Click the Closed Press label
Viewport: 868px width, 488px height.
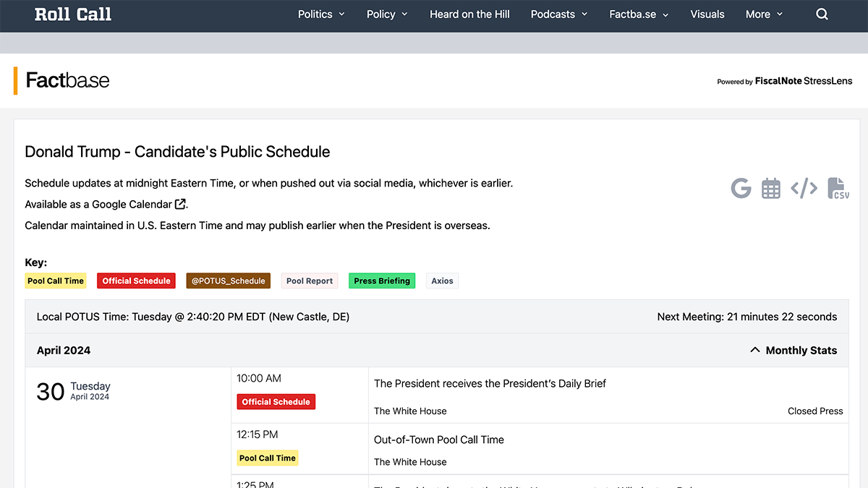tap(815, 411)
